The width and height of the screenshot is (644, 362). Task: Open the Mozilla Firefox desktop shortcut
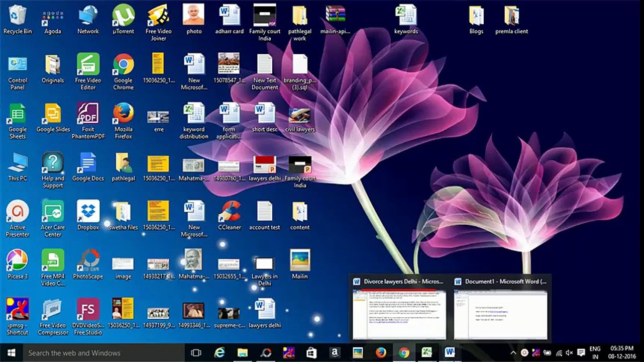123,121
